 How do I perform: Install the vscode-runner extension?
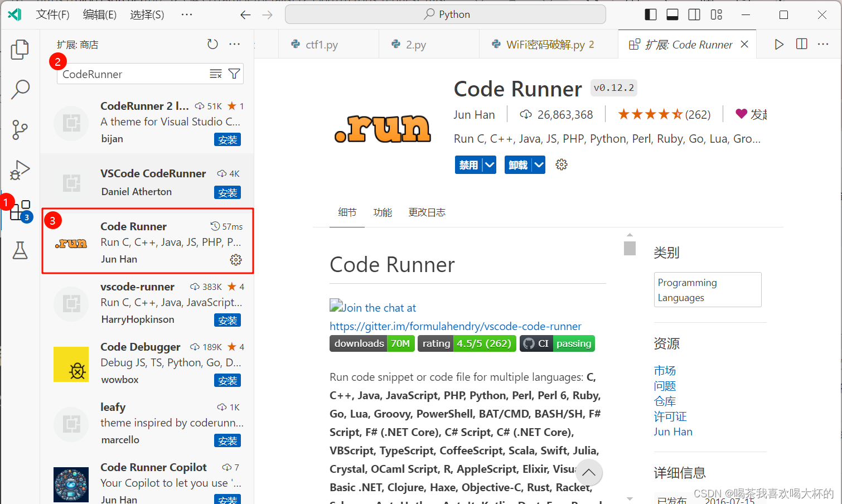[x=227, y=320]
